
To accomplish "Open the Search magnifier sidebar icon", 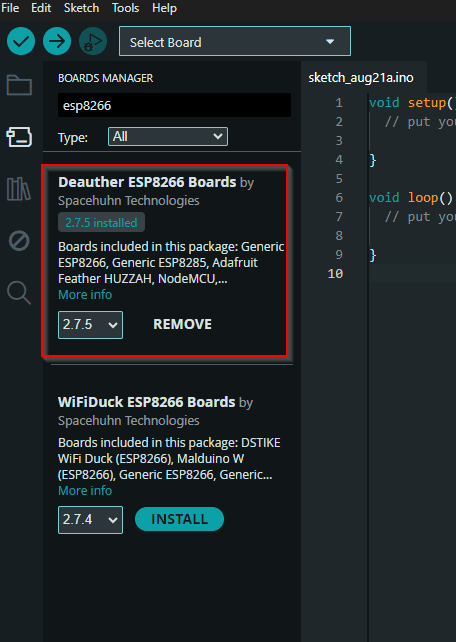I will point(19,293).
